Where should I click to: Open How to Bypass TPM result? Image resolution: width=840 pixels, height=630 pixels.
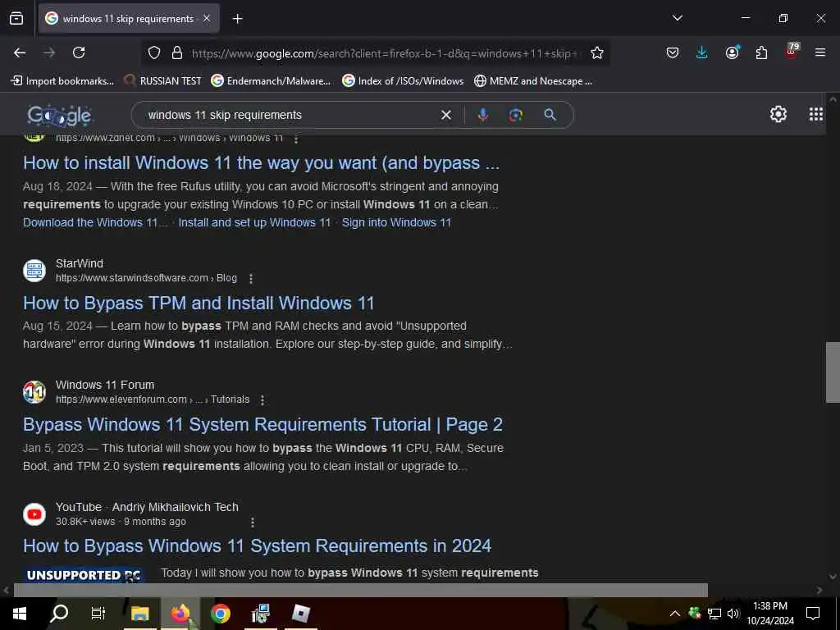pyautogui.click(x=199, y=304)
